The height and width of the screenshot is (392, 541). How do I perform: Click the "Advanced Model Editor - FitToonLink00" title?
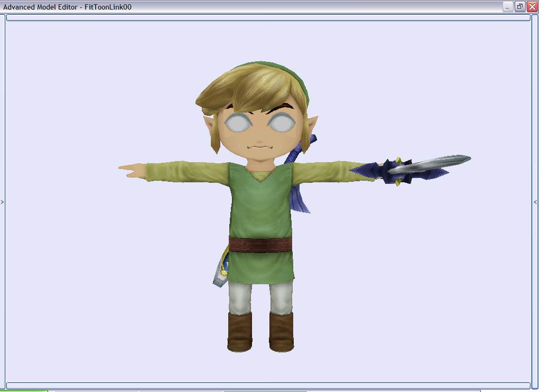tap(67, 7)
